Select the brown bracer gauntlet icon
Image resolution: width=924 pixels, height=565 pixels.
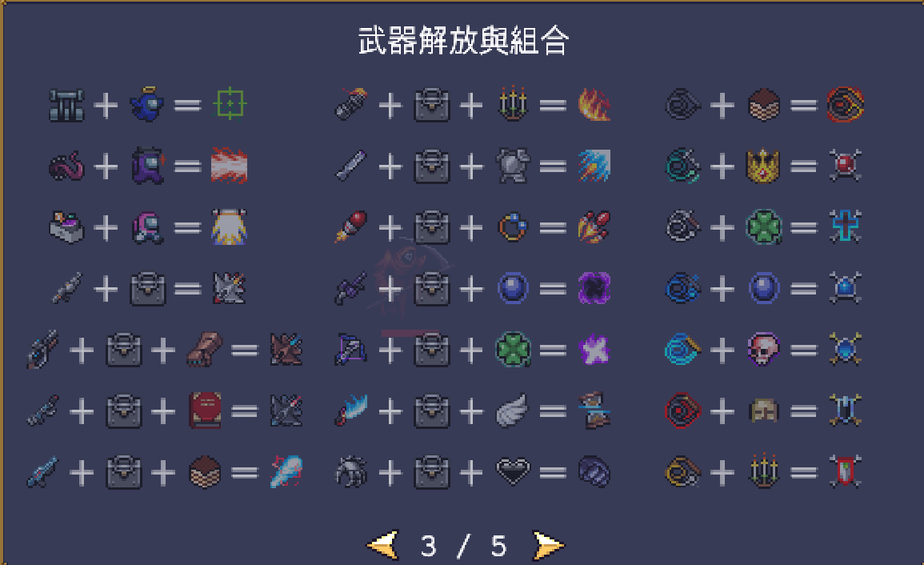pyautogui.click(x=205, y=349)
